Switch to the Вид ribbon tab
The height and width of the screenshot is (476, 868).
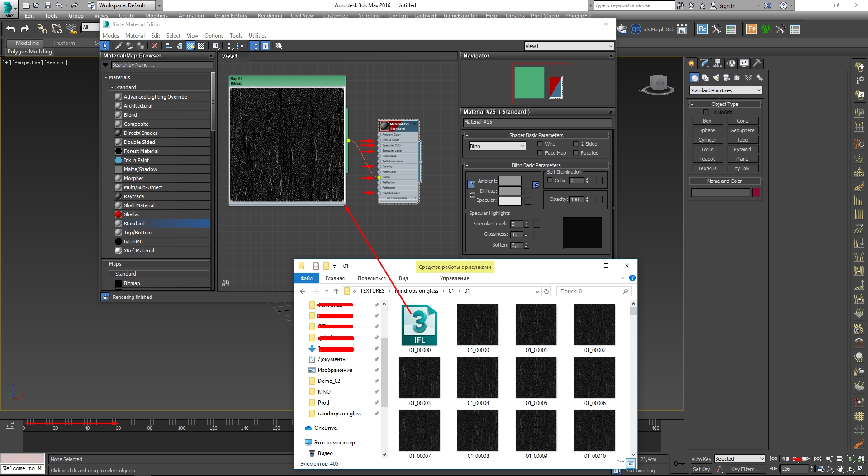403,278
